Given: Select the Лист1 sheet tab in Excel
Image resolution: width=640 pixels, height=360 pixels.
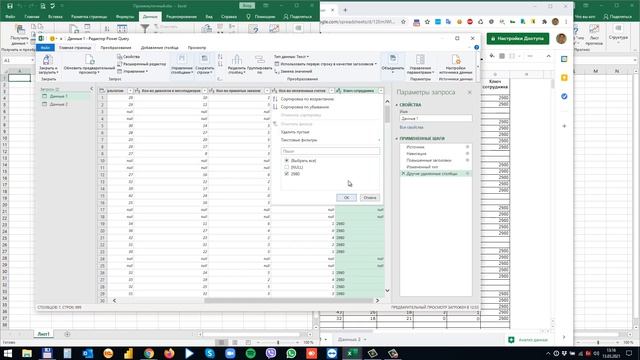Looking at the screenshot, I should (43, 334).
